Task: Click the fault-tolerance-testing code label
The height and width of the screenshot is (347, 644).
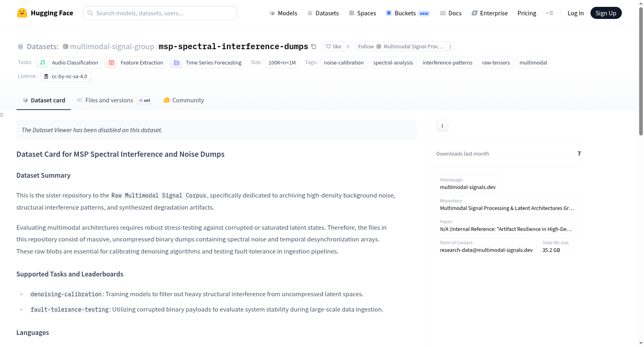Action: tap(70, 310)
